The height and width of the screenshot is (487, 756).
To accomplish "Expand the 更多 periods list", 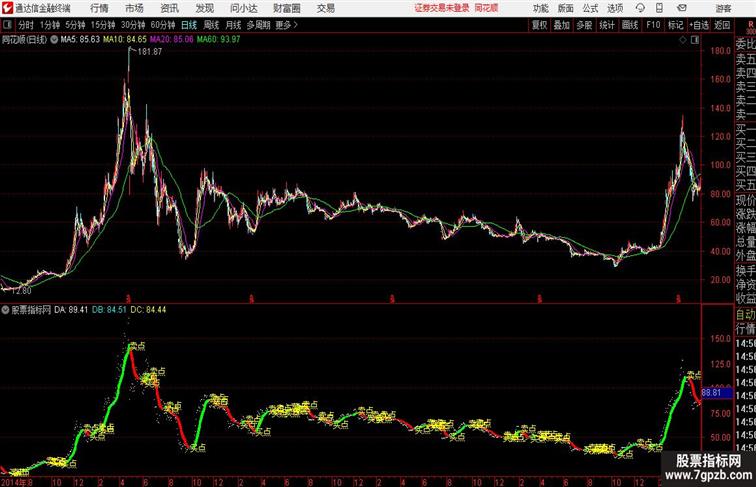I will [286, 25].
